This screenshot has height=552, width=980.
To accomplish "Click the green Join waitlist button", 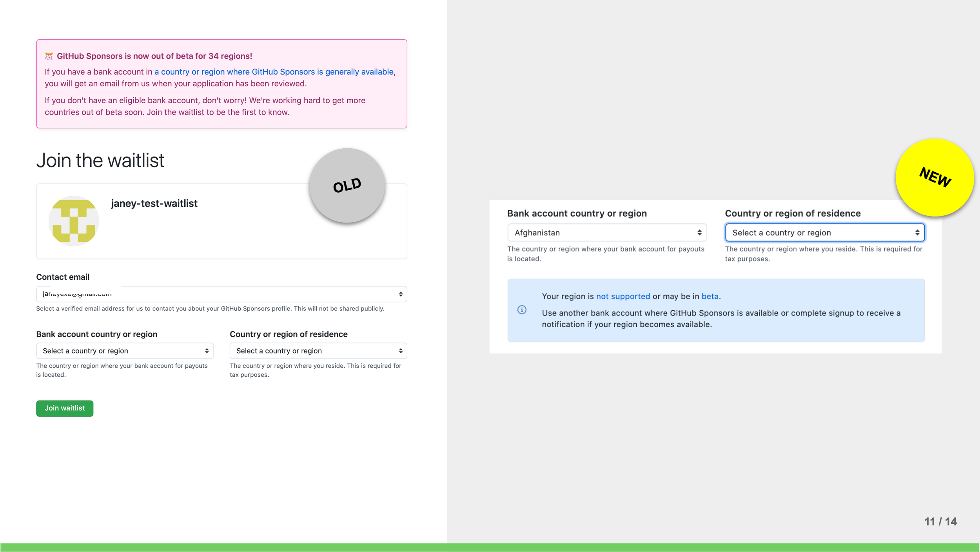I will point(65,408).
